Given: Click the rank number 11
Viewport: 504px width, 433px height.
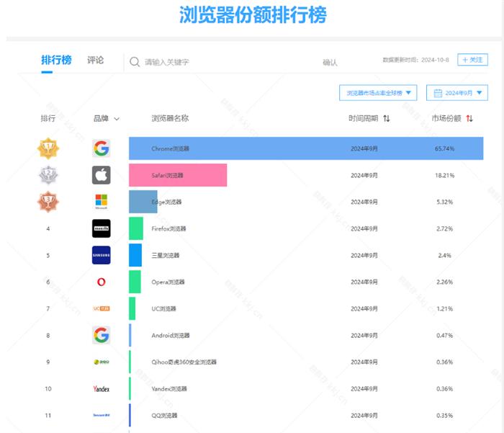Looking at the screenshot, I should click(x=48, y=416).
